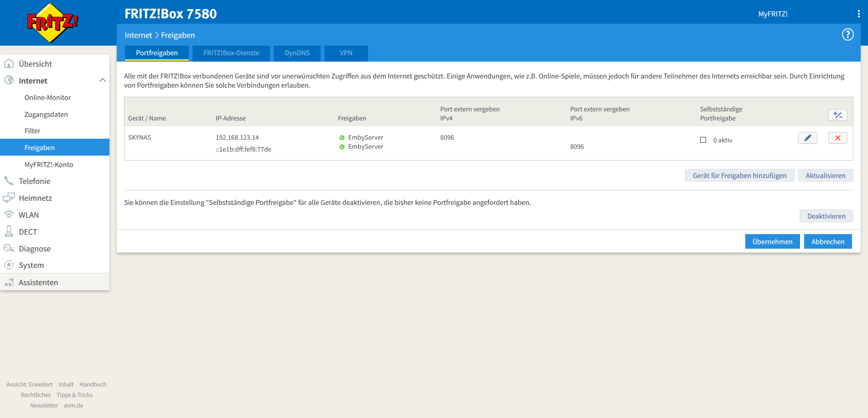Viewport: 868px width, 418px height.
Task: Click the FRITZ! logo
Action: click(x=52, y=23)
